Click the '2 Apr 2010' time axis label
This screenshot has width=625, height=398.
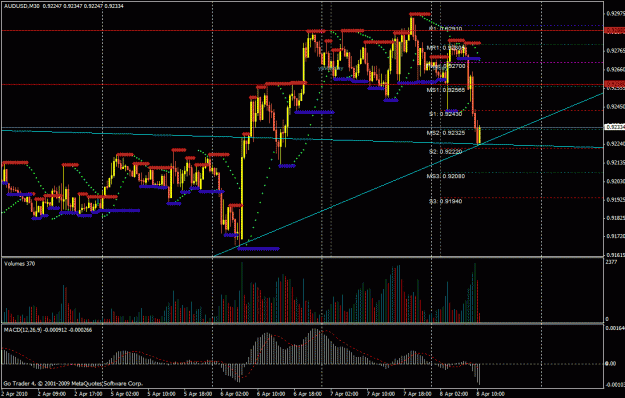(x=14, y=394)
